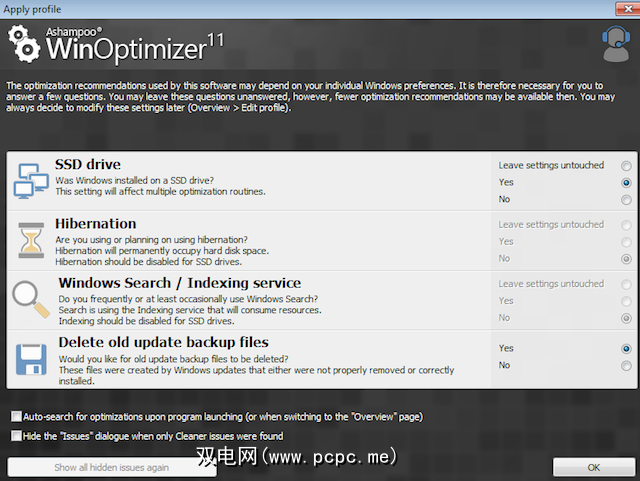Select 'Yes' for deleting old update backups
This screenshot has width=640, height=481.
point(626,349)
